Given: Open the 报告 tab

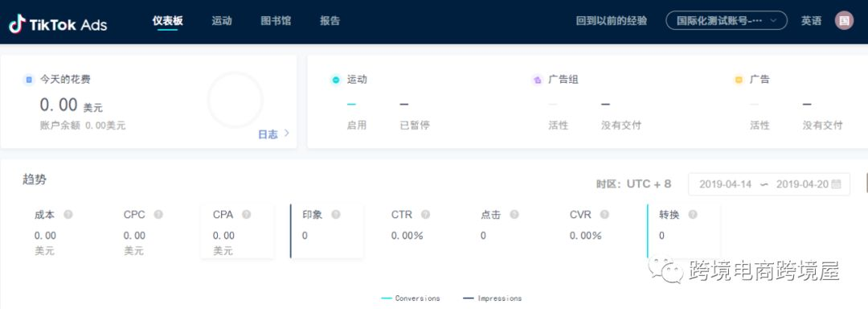Looking at the screenshot, I should click(330, 21).
